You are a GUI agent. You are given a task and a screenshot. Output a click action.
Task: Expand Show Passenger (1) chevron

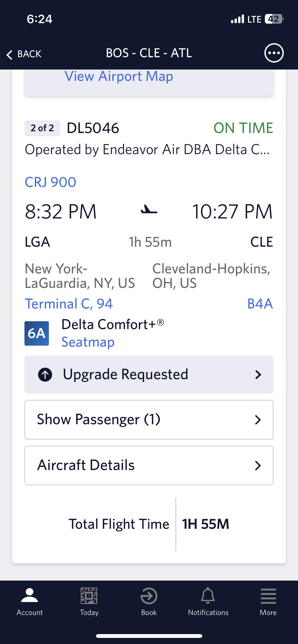[258, 420]
